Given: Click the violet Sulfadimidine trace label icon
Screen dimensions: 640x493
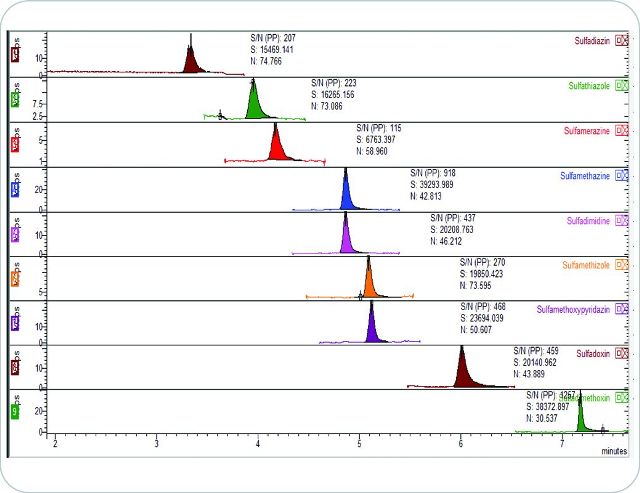Looking at the screenshot, I should click(15, 234).
